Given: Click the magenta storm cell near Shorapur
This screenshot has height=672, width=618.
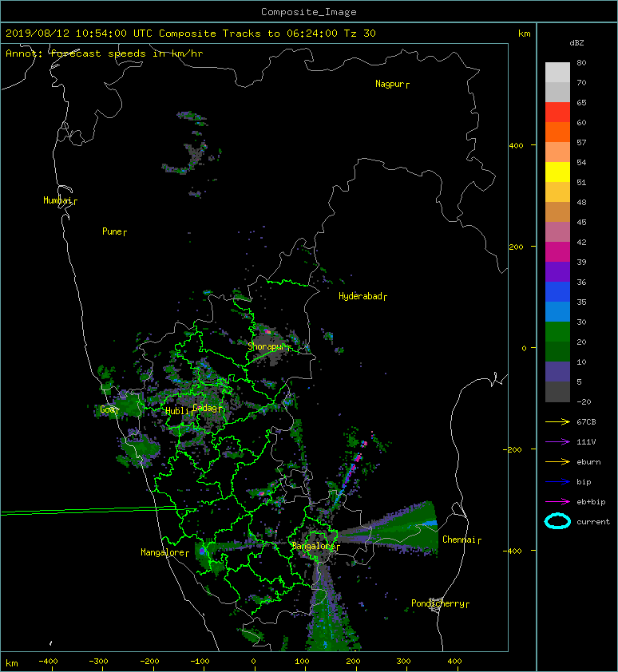Looking at the screenshot, I should (x=267, y=331).
